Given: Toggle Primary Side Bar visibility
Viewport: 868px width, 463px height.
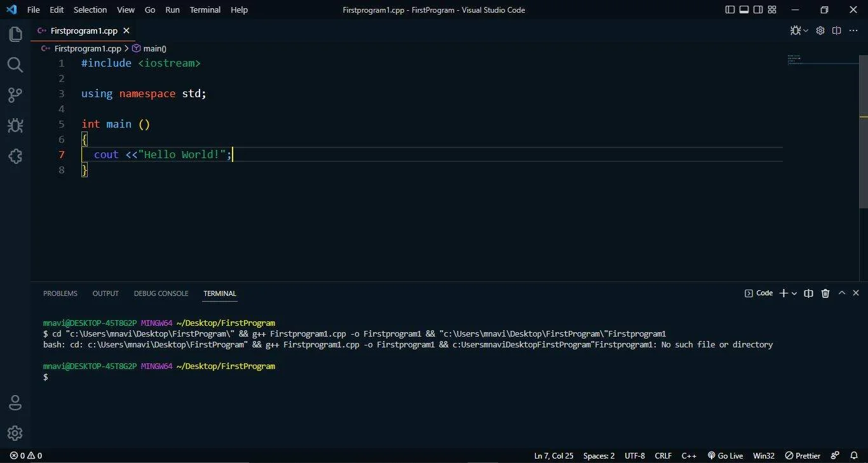Looking at the screenshot, I should [730, 10].
